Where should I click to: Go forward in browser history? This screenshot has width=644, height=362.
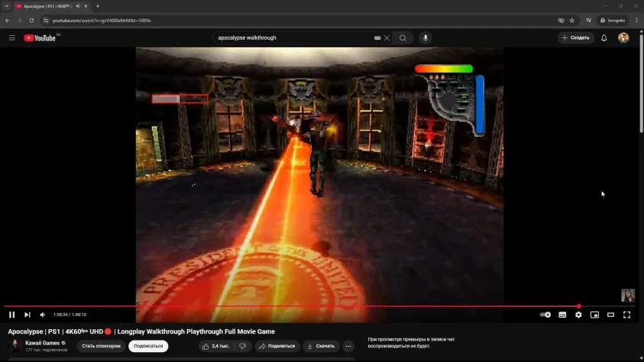[19, 20]
